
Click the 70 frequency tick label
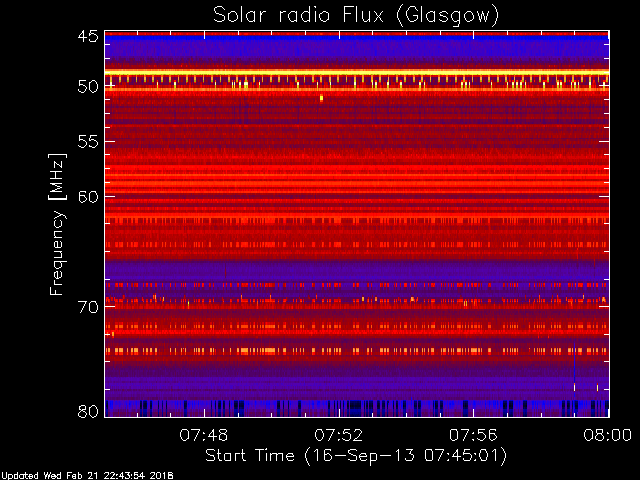88,307
